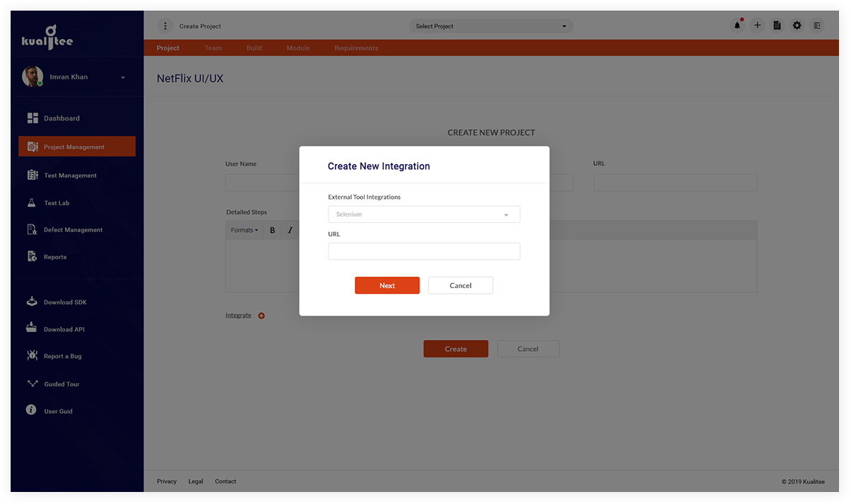Open the document icon in header

click(777, 25)
